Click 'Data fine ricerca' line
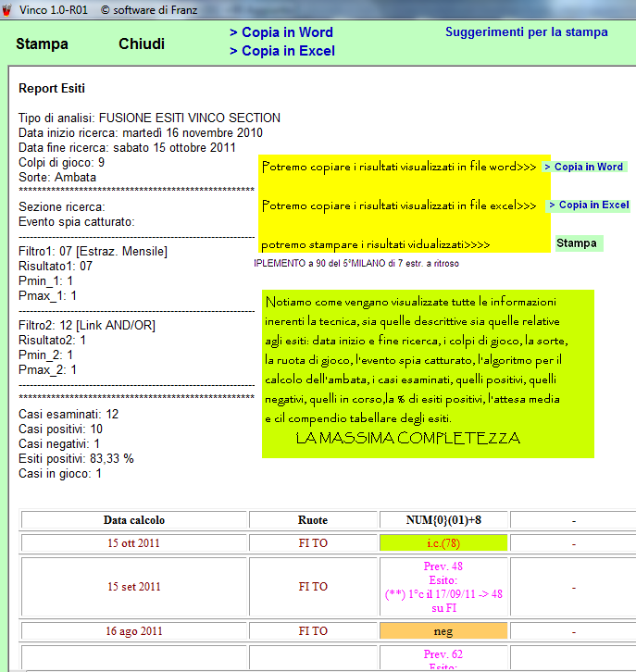Screen dimensions: 636x672 click(127, 148)
